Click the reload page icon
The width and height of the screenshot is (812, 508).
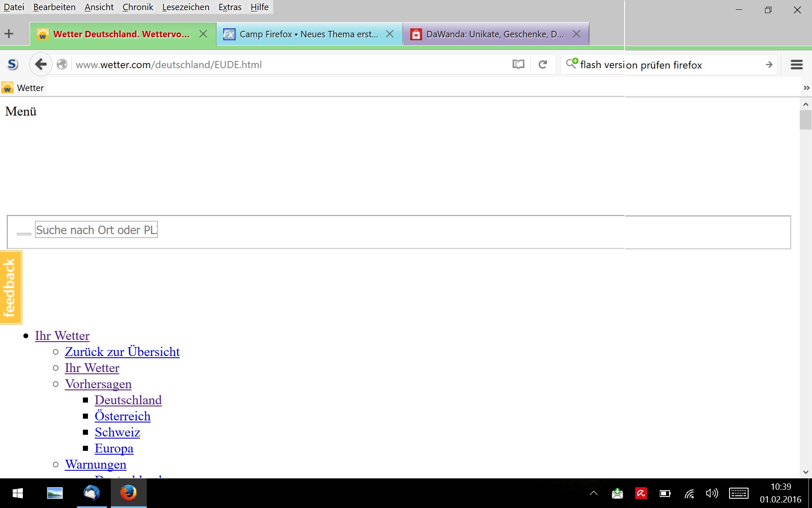[x=543, y=64]
